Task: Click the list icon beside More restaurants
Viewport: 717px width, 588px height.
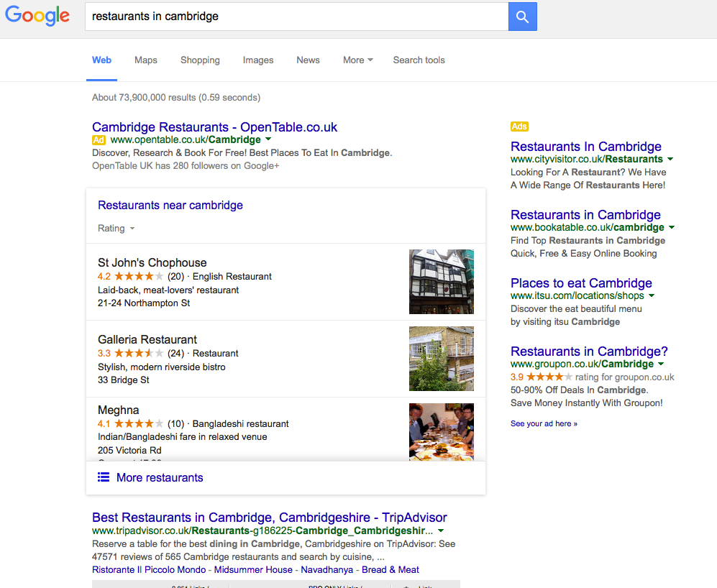Action: click(104, 477)
